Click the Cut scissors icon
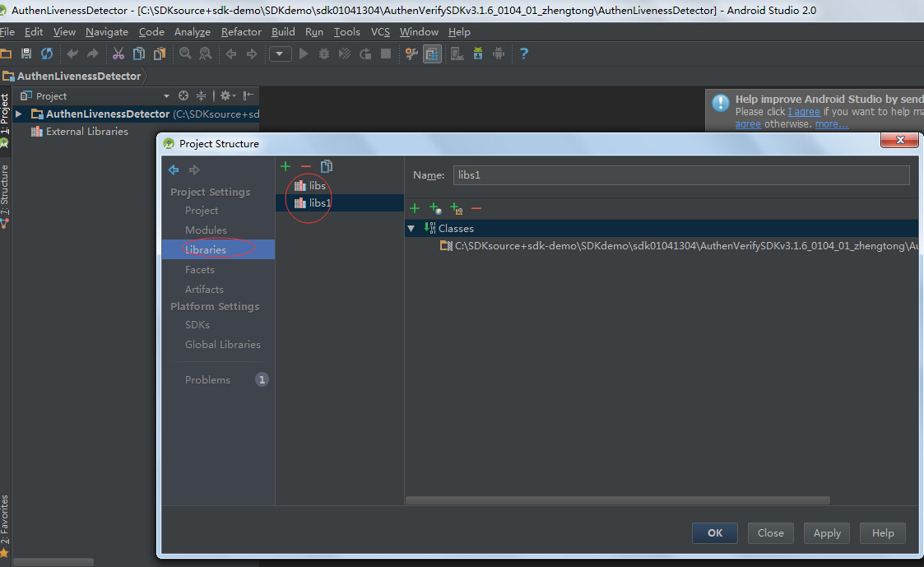This screenshot has height=567, width=924. click(118, 53)
